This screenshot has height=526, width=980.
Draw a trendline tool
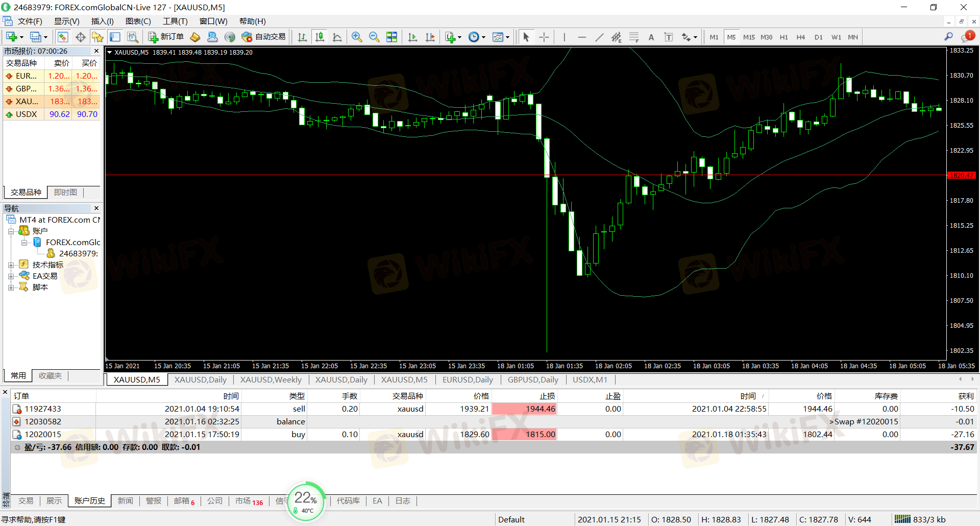pos(599,37)
